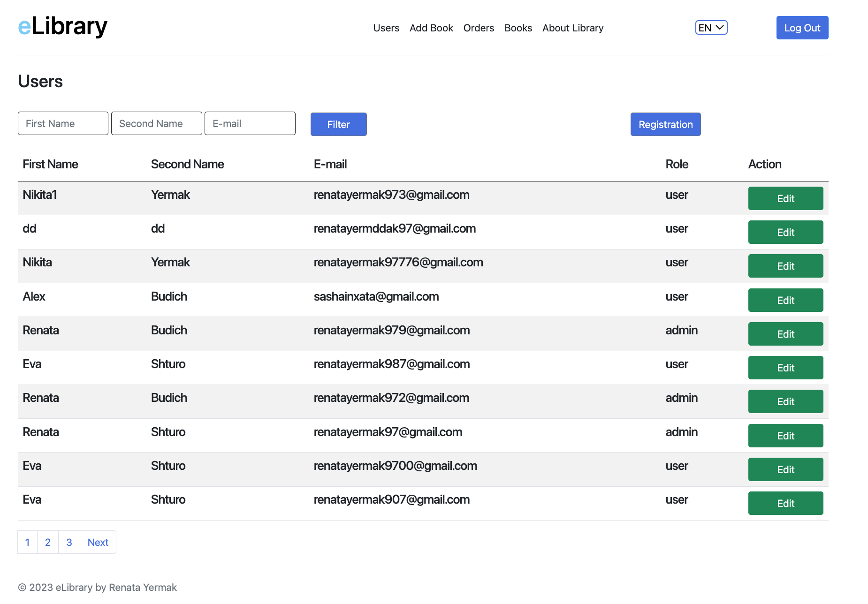Image resolution: width=868 pixels, height=604 pixels.
Task: Expand the language selector chevron
Action: pos(719,28)
